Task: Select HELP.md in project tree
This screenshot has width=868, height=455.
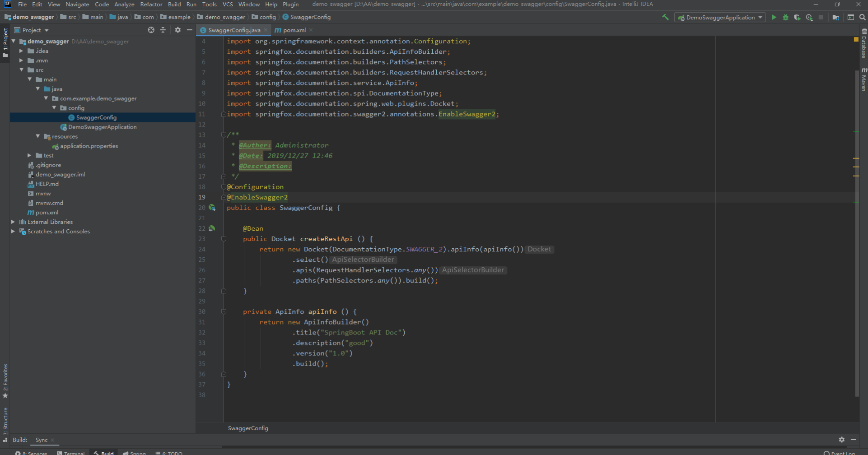Action: pos(47,184)
